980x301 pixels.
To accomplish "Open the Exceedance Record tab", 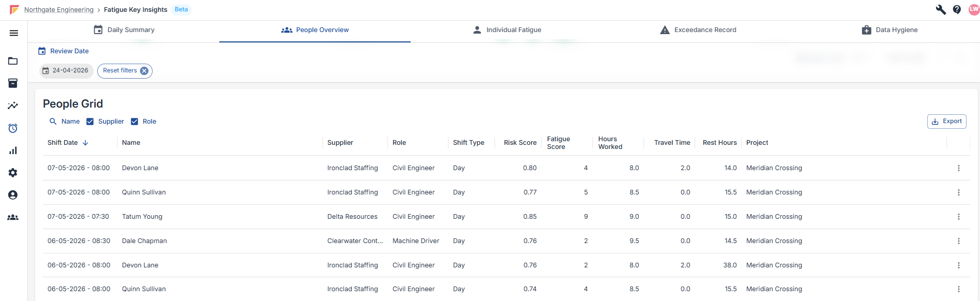I will (x=698, y=30).
